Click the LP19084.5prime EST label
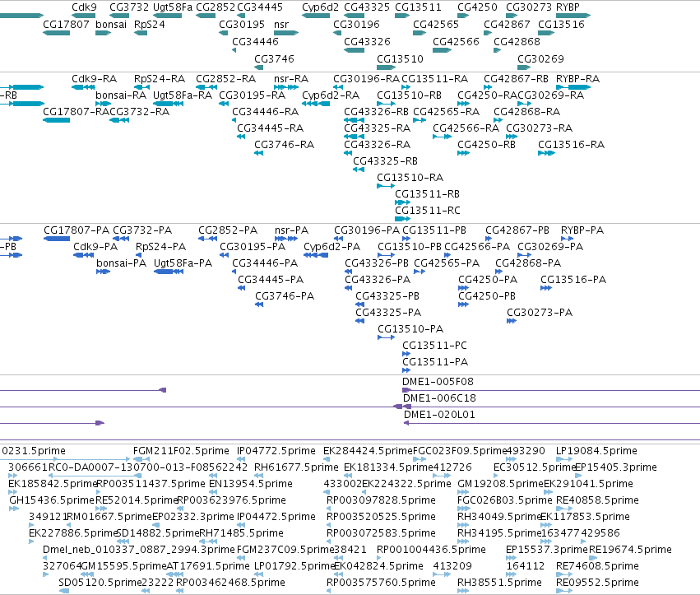700x595 pixels. (x=596, y=451)
